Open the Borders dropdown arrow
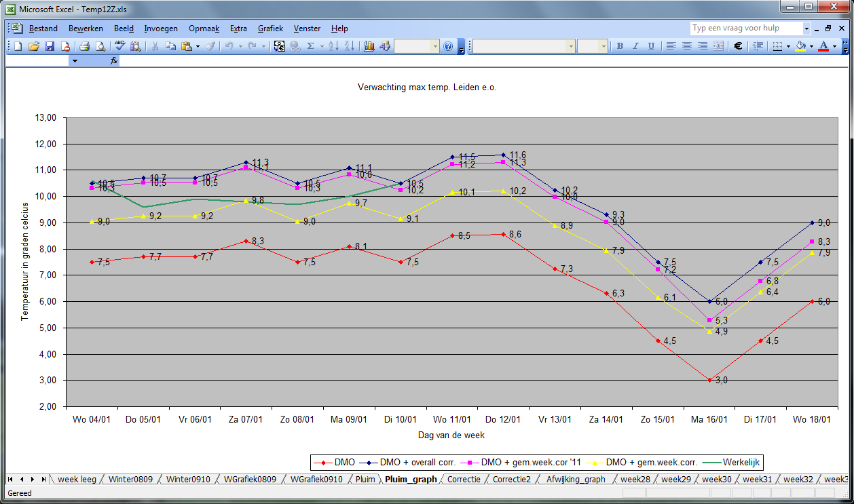Image resolution: width=854 pixels, height=504 pixels. point(789,46)
